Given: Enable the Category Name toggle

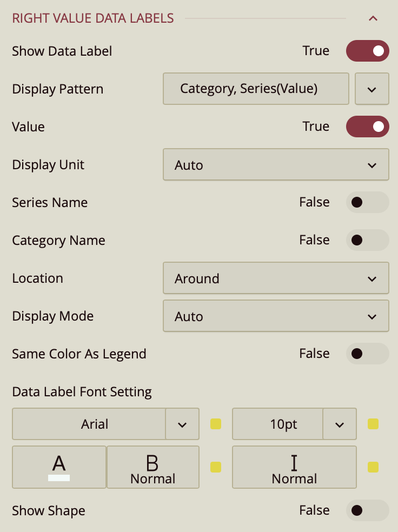Looking at the screenshot, I should pyautogui.click(x=367, y=240).
